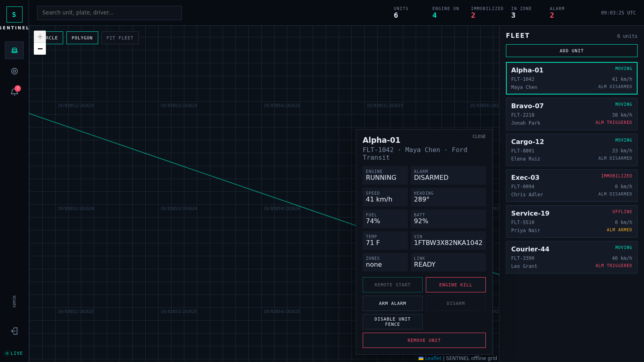Screen dimensions: 644x362
Task: Click the Add Unit button
Action: 572,51
